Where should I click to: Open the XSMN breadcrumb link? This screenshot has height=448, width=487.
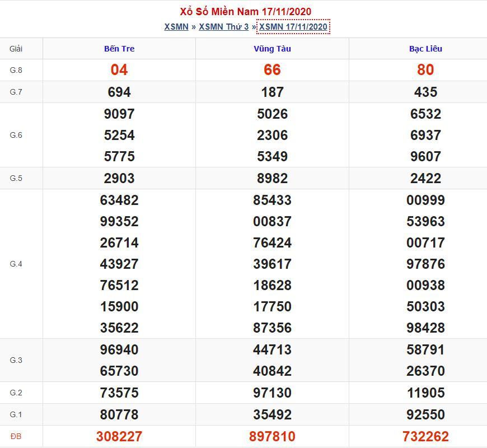coord(176,27)
